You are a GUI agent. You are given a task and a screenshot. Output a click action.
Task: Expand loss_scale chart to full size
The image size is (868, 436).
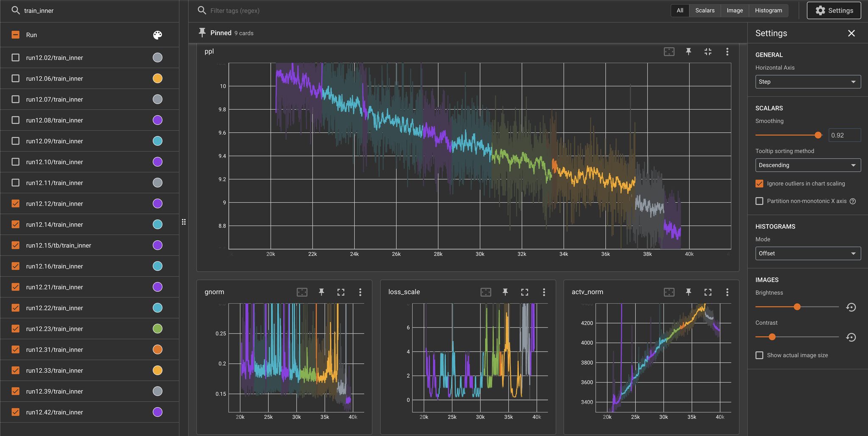click(524, 292)
